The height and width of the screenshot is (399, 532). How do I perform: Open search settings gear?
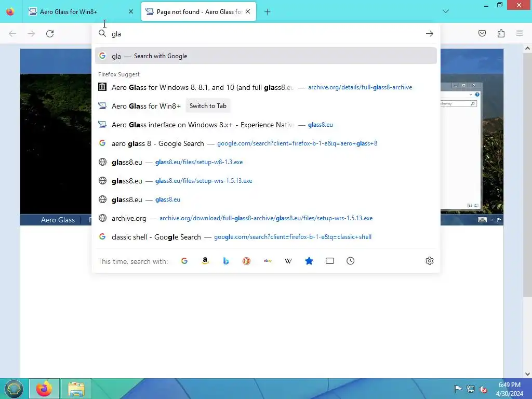pos(430,261)
